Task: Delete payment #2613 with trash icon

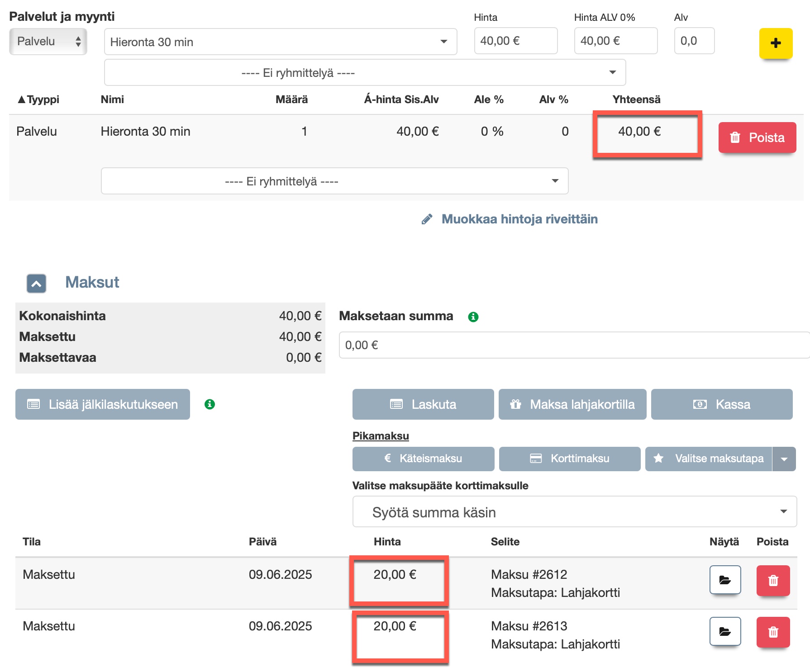Action: tap(773, 631)
